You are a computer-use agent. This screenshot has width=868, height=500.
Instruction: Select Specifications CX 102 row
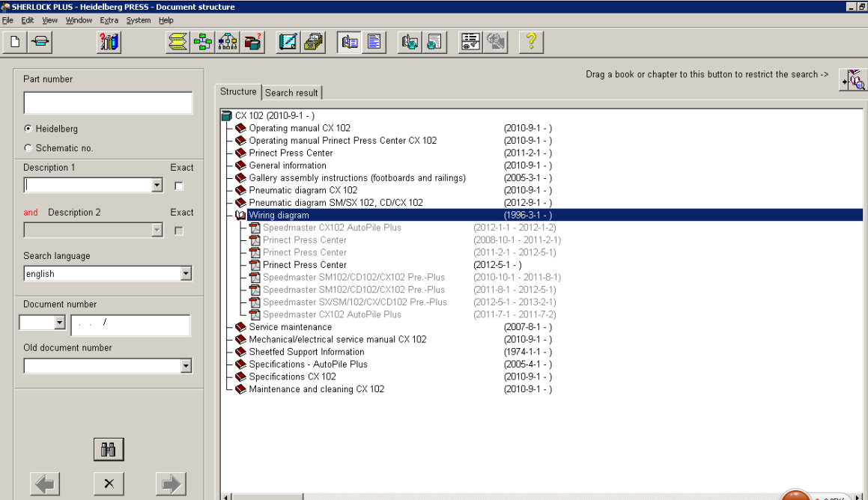tap(292, 377)
